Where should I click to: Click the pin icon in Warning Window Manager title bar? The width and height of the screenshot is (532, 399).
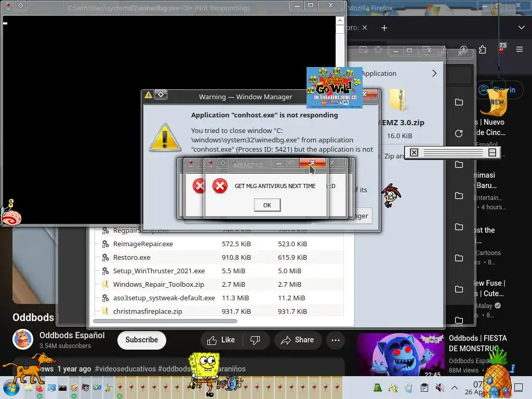point(161,95)
